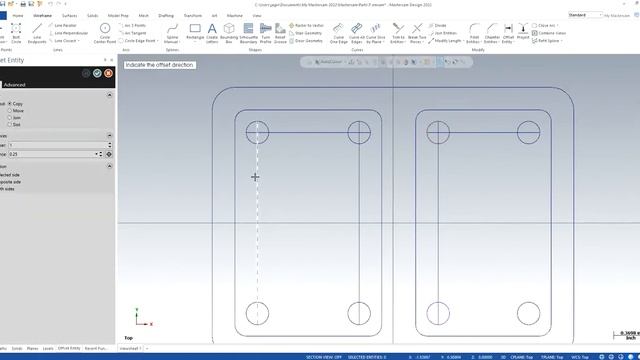
Task: Switch to the Solids ribbon tab
Action: pyautogui.click(x=93, y=16)
